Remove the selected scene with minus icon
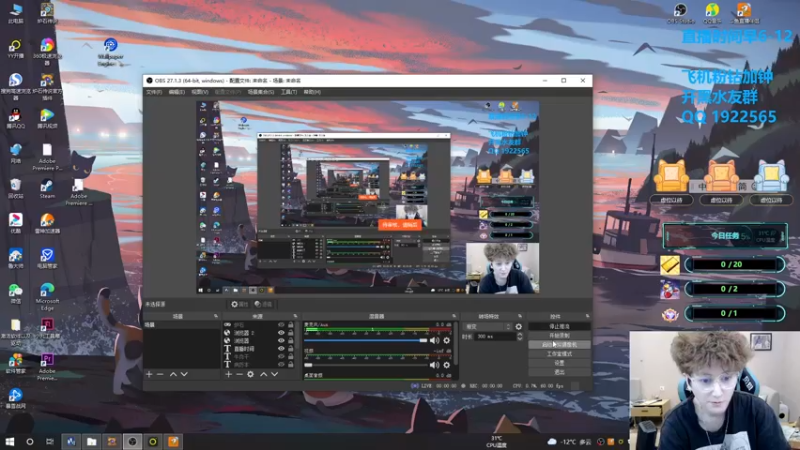This screenshot has width=800, height=450. 160,374
